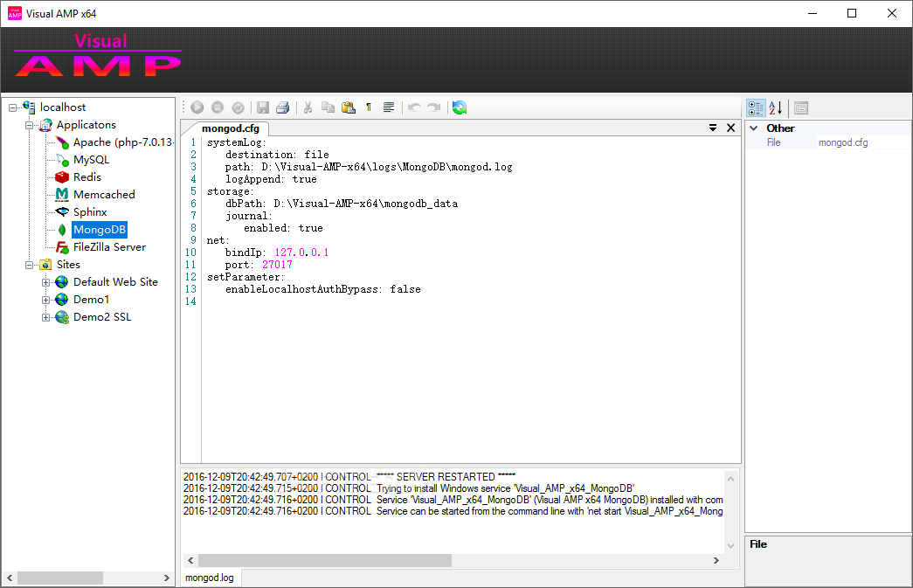Sort properties alphabetically with A-Z icon

[x=776, y=107]
